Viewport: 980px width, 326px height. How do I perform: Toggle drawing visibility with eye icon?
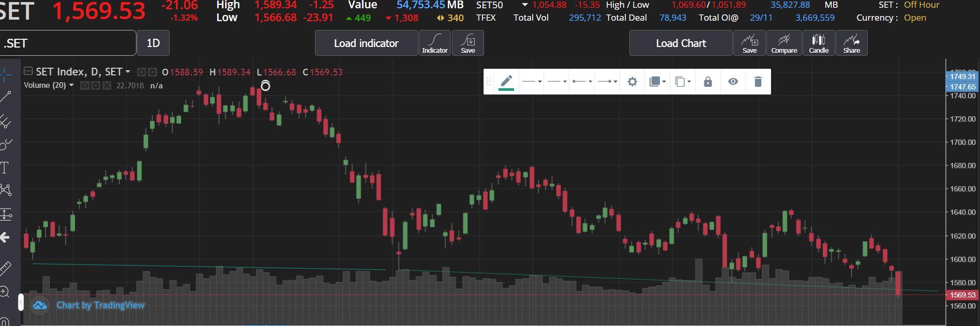733,82
